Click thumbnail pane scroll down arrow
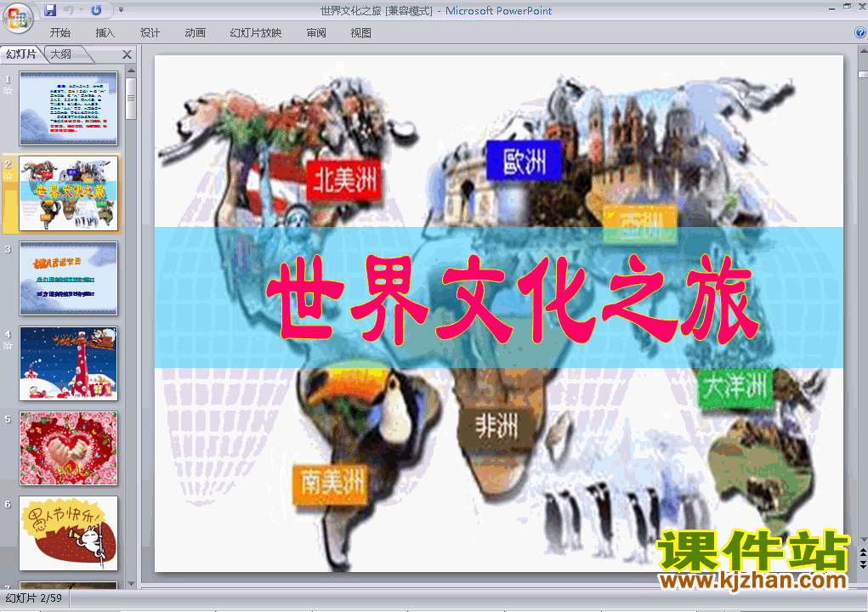The width and height of the screenshot is (868, 612). point(131,583)
